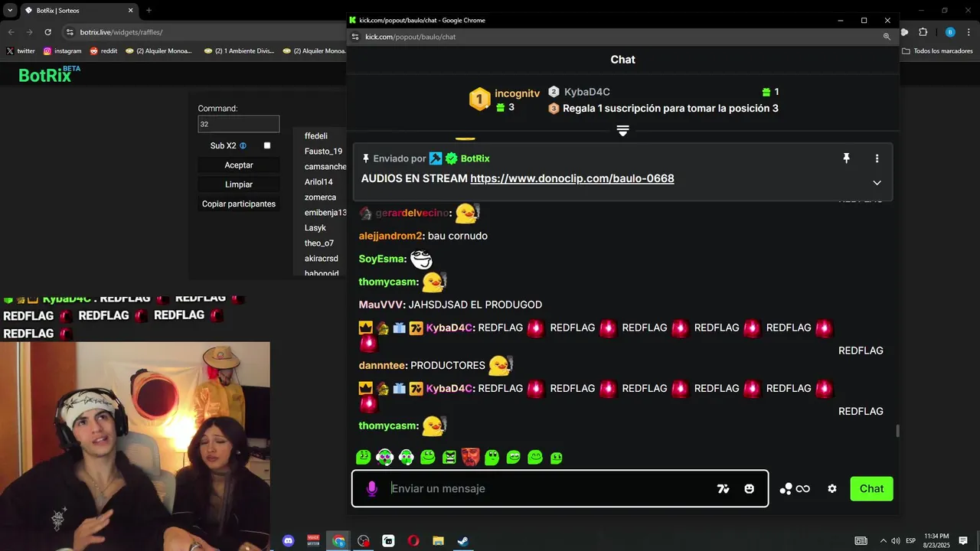This screenshot has width=980, height=551.
Task: Open the twitter bookmark
Action: click(21, 51)
